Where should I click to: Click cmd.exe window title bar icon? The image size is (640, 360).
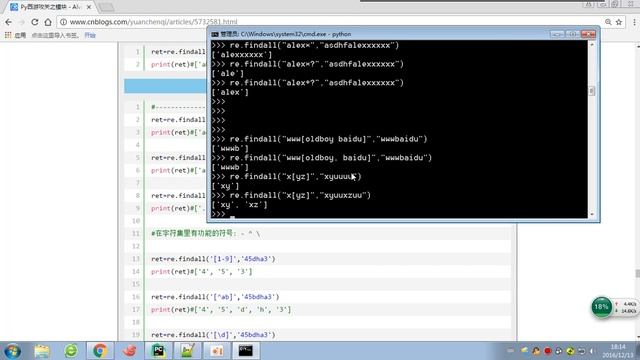click(x=215, y=34)
